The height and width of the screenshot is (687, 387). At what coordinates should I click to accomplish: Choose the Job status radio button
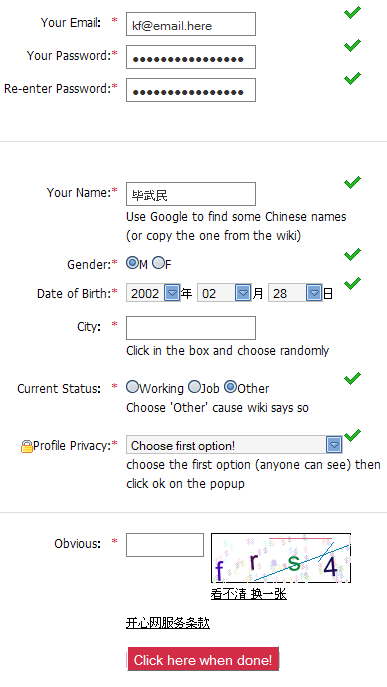194,387
